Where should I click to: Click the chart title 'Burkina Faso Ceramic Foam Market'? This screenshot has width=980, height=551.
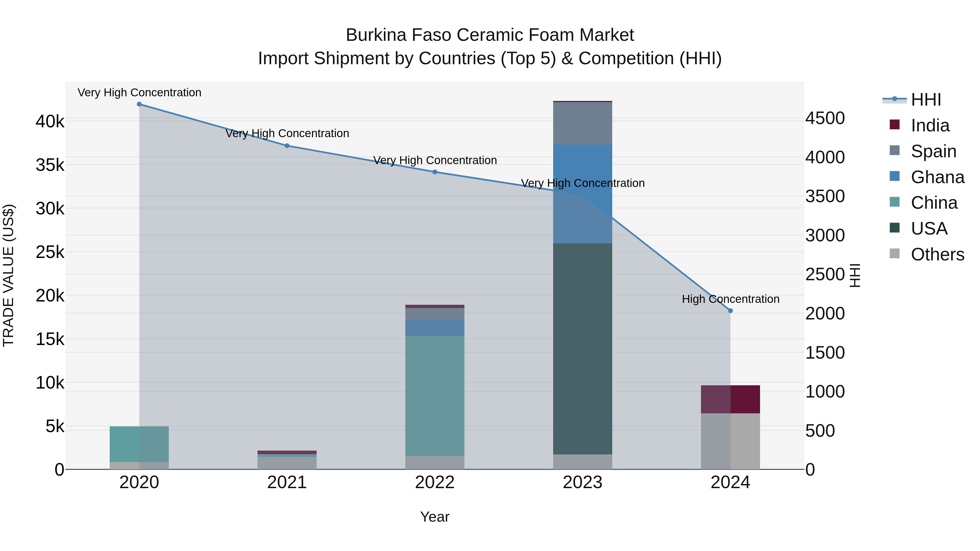(490, 35)
